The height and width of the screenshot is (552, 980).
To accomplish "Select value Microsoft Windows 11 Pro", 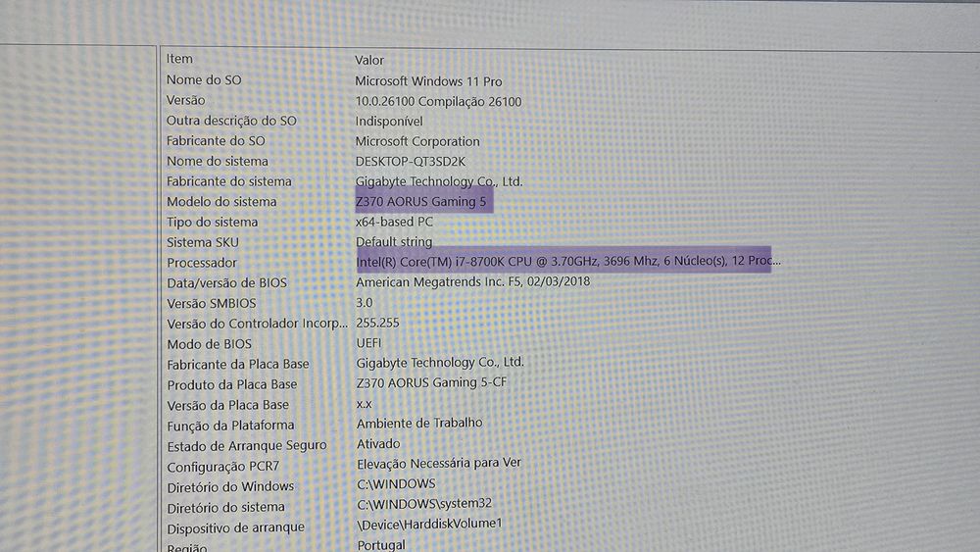I will 429,81.
